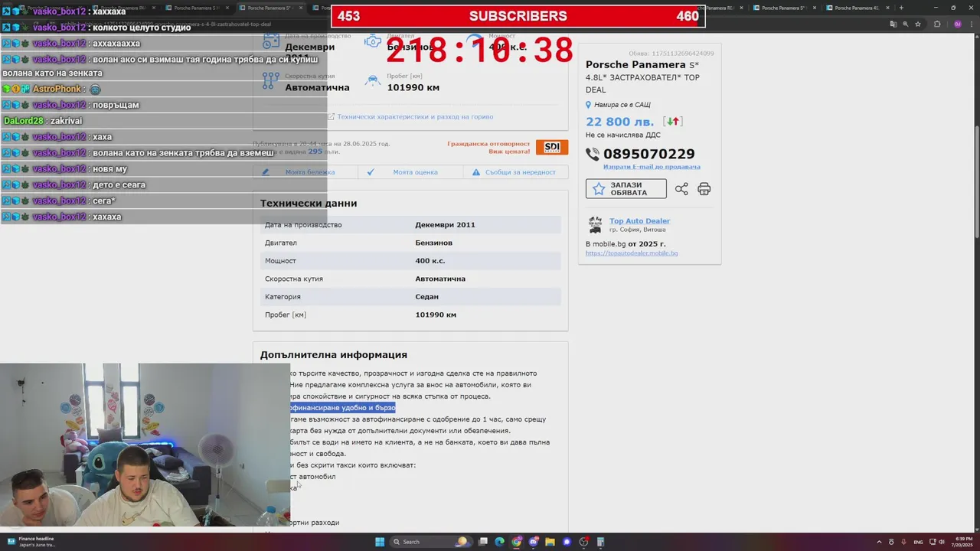Bookmark this page with the star icon
This screenshot has width=980, height=551.
(x=918, y=24)
